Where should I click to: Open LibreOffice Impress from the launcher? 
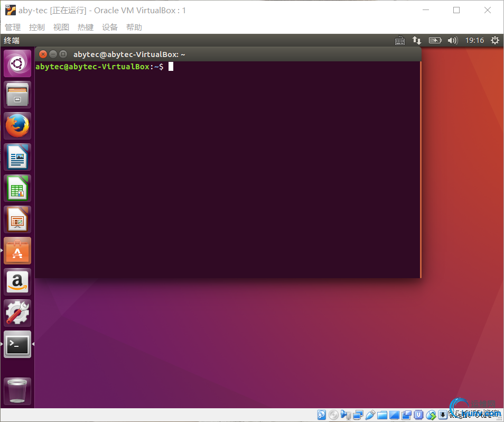tap(17, 219)
